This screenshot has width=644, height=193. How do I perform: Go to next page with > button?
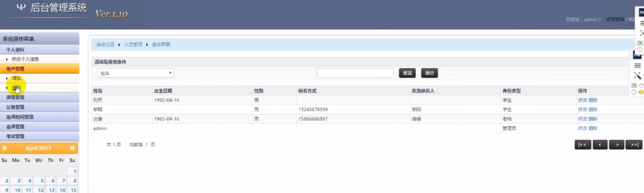(x=617, y=145)
